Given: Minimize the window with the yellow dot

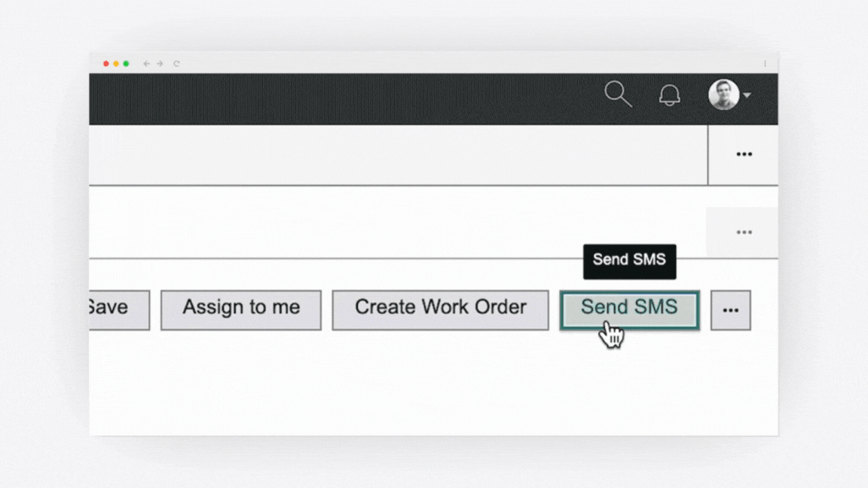Looking at the screenshot, I should (x=116, y=63).
